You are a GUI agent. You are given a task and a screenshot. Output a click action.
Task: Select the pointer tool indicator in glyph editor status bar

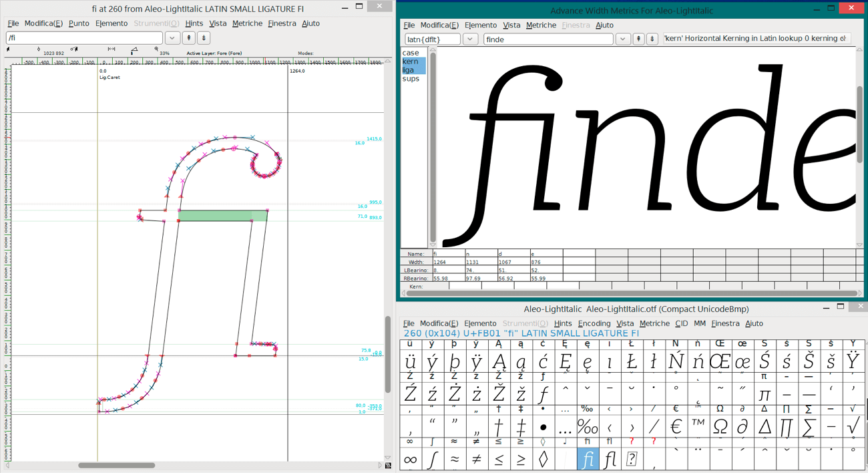pos(8,49)
